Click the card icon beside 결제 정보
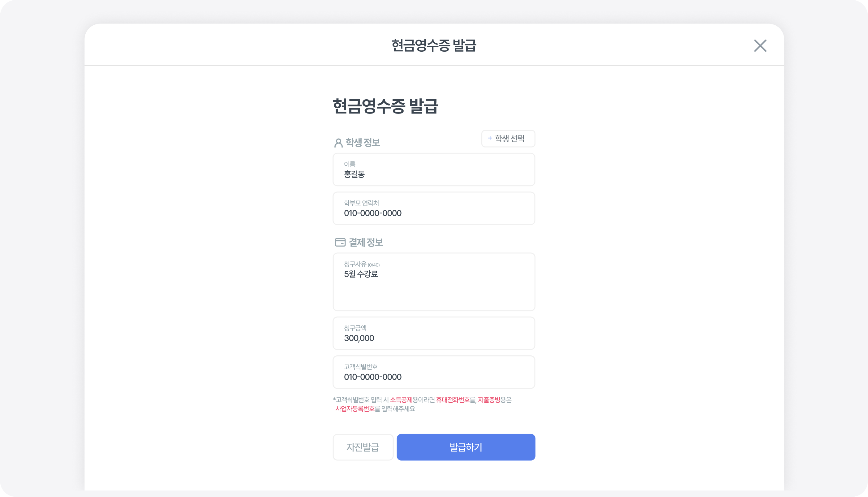 coord(340,242)
